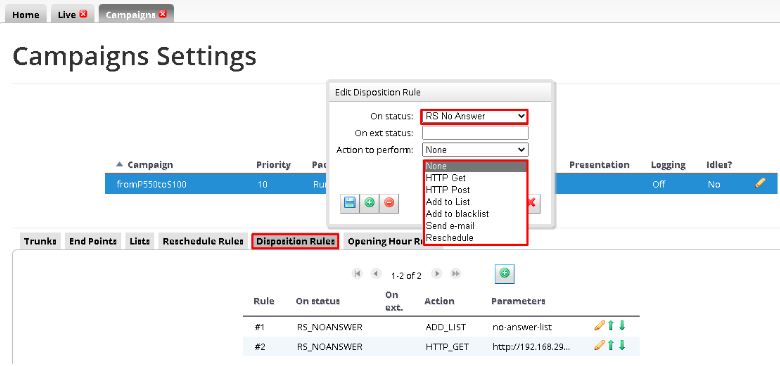Edit rule #2 with its pencil icon
The width and height of the screenshot is (780, 366).
(x=599, y=345)
